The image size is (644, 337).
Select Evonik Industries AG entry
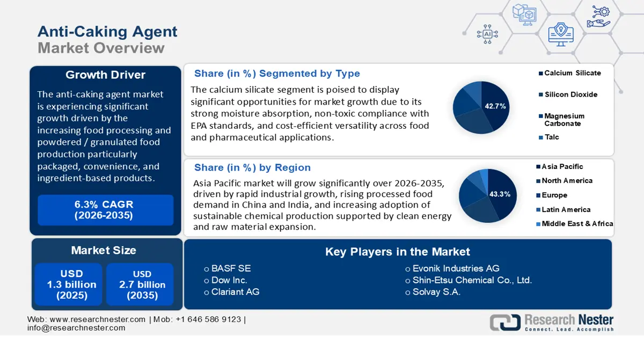point(456,268)
